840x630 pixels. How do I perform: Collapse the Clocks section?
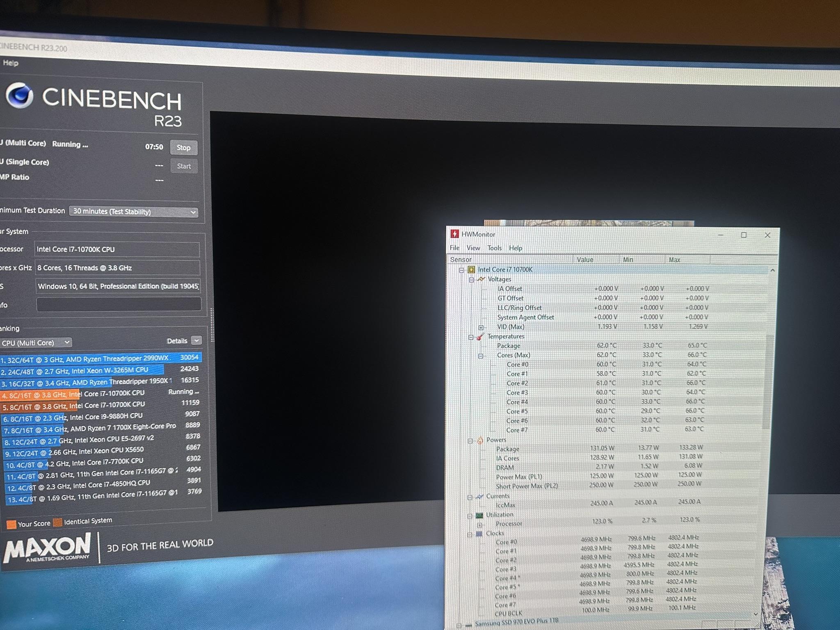coord(470,534)
